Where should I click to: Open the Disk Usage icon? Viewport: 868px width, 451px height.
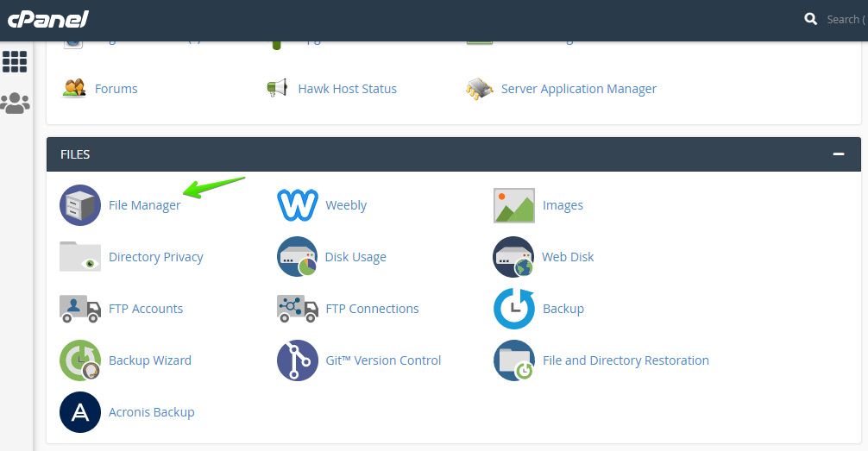pos(298,257)
